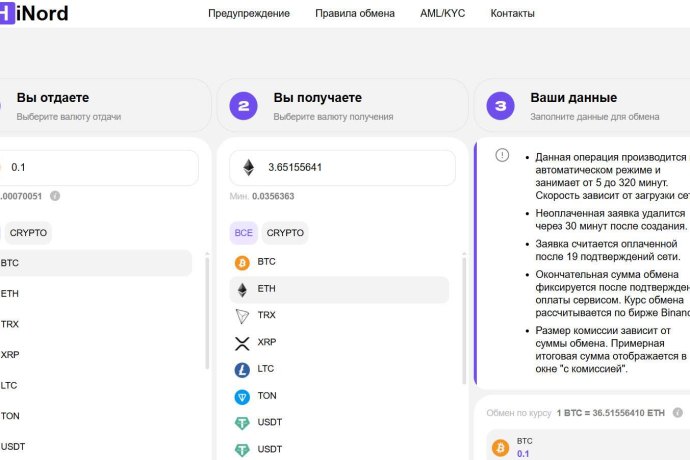Select CRYPTO filter in give column
This screenshot has width=690, height=460.
tap(28, 233)
